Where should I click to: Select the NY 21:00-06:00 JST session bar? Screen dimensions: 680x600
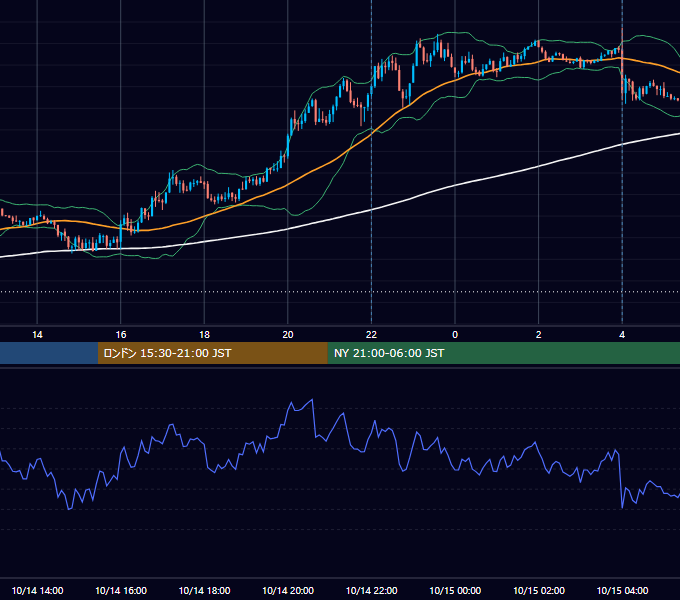[503, 353]
